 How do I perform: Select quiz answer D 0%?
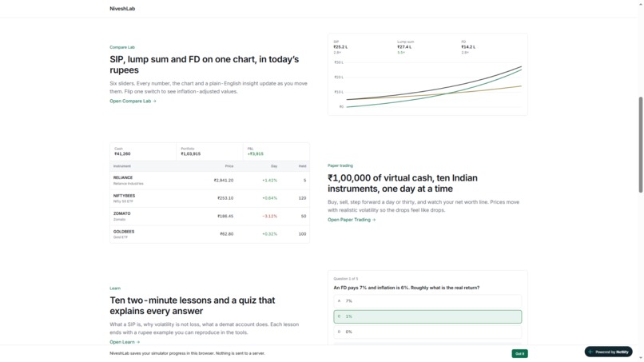click(x=427, y=332)
